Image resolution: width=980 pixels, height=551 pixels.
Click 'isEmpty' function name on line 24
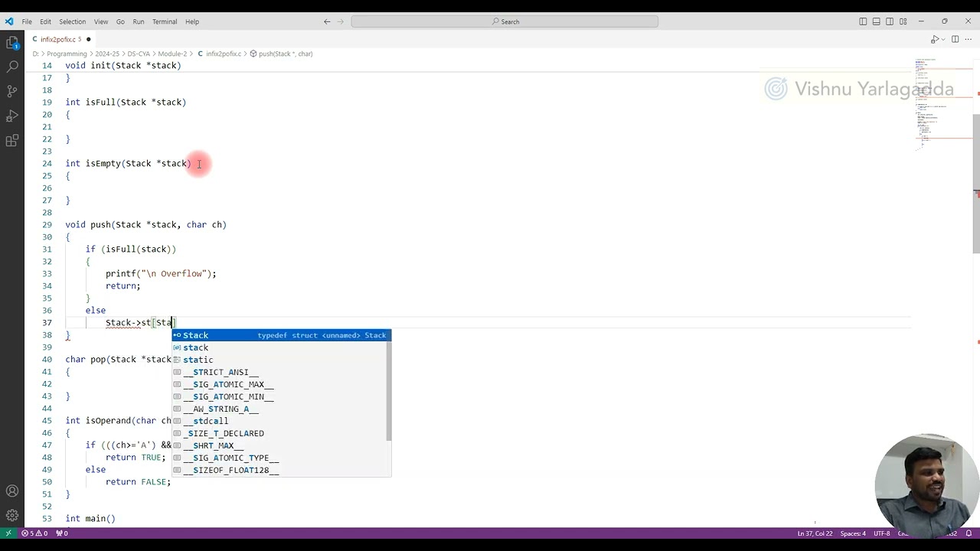[103, 164]
